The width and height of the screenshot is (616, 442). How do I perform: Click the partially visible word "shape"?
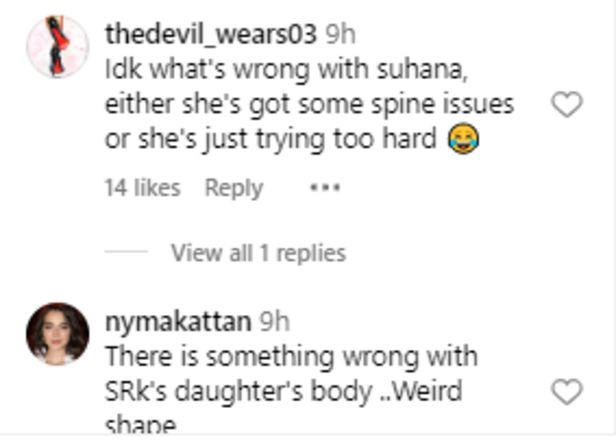click(141, 424)
